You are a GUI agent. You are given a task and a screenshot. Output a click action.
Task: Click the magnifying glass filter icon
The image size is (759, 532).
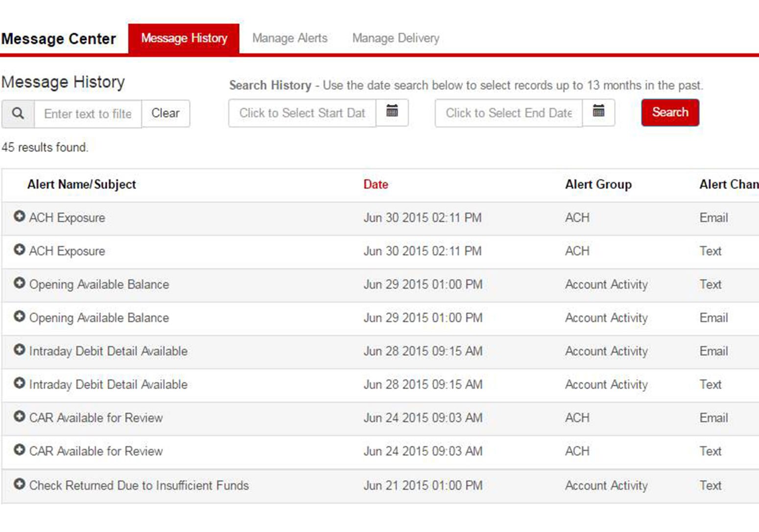pos(18,114)
